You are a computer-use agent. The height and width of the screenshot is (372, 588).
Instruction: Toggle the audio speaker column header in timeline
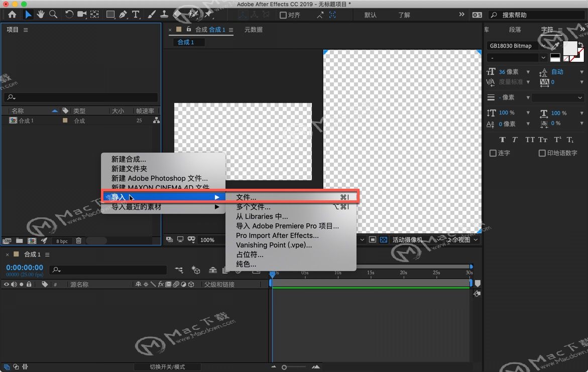pyautogui.click(x=14, y=284)
